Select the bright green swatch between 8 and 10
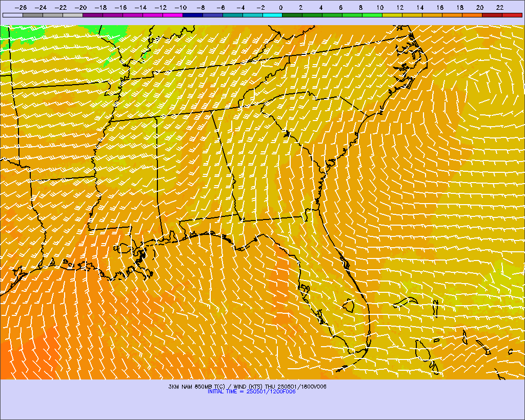This screenshot has width=525, height=420. (372, 15)
